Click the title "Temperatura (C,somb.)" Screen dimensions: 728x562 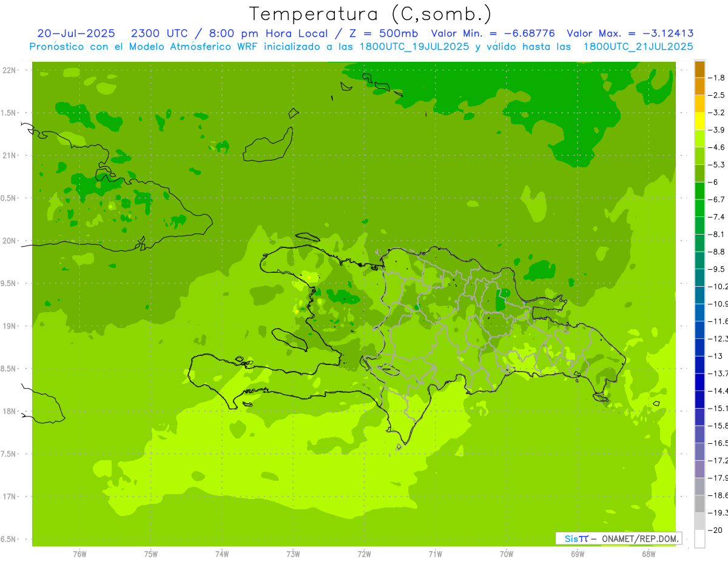371,15
